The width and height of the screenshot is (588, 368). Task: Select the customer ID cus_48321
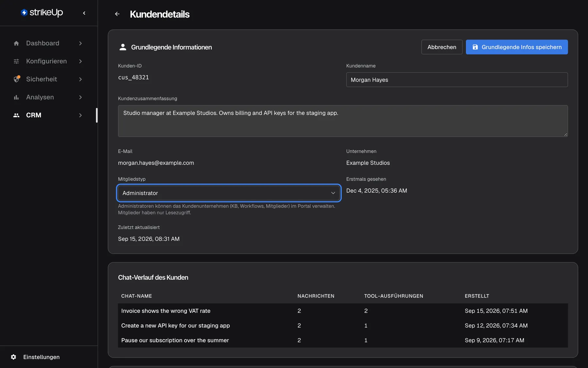coord(133,78)
